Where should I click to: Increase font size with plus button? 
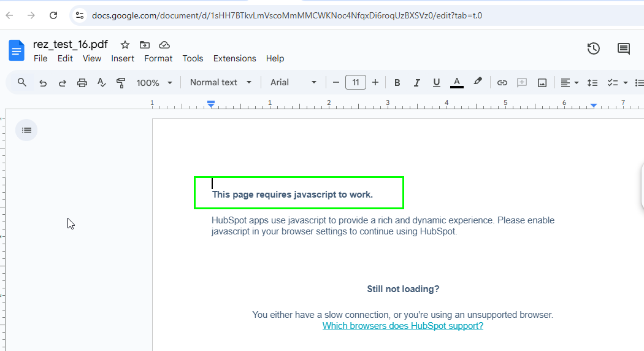[x=375, y=83]
